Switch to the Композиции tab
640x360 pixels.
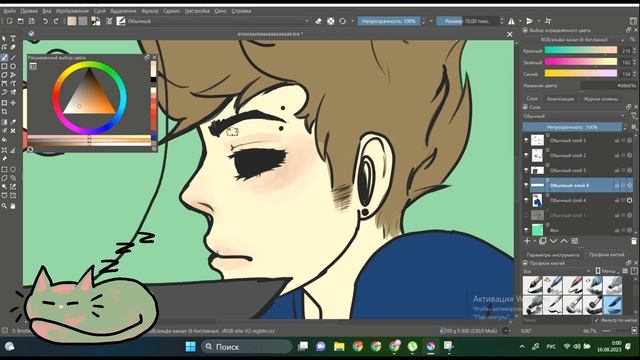coord(560,99)
